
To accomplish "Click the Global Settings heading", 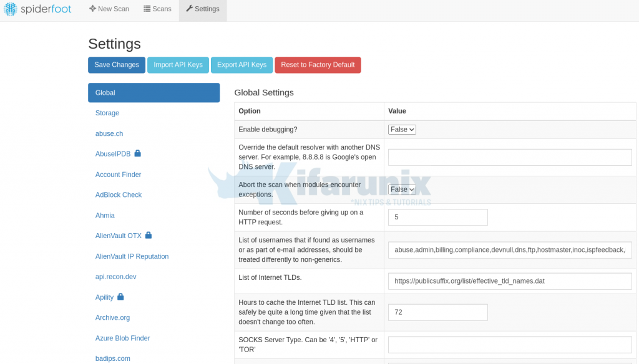I will coord(264,92).
